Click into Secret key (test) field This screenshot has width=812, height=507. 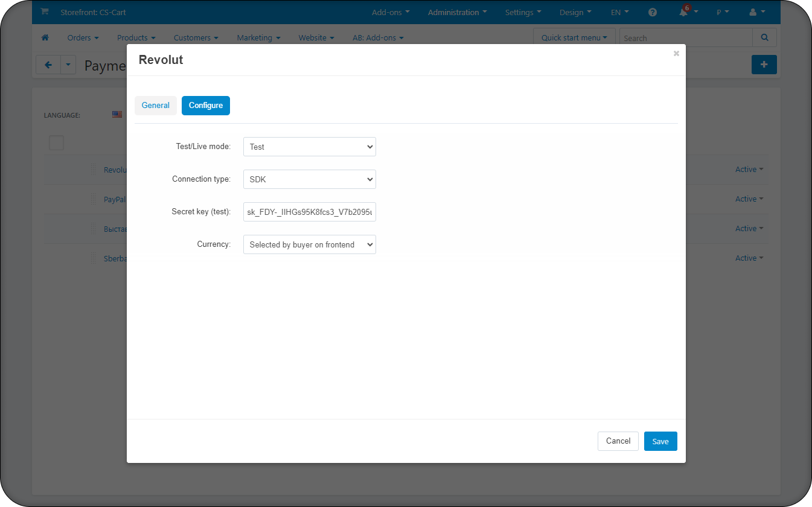310,212
